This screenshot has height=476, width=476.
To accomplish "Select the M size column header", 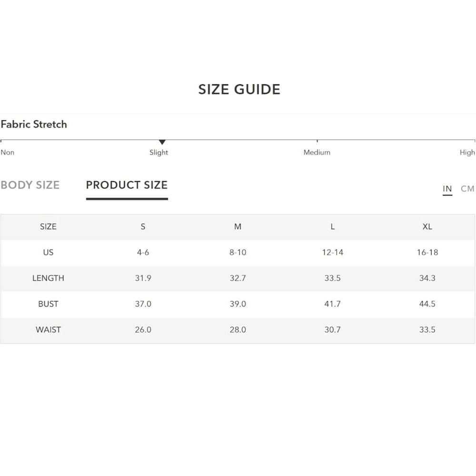I will 238,227.
